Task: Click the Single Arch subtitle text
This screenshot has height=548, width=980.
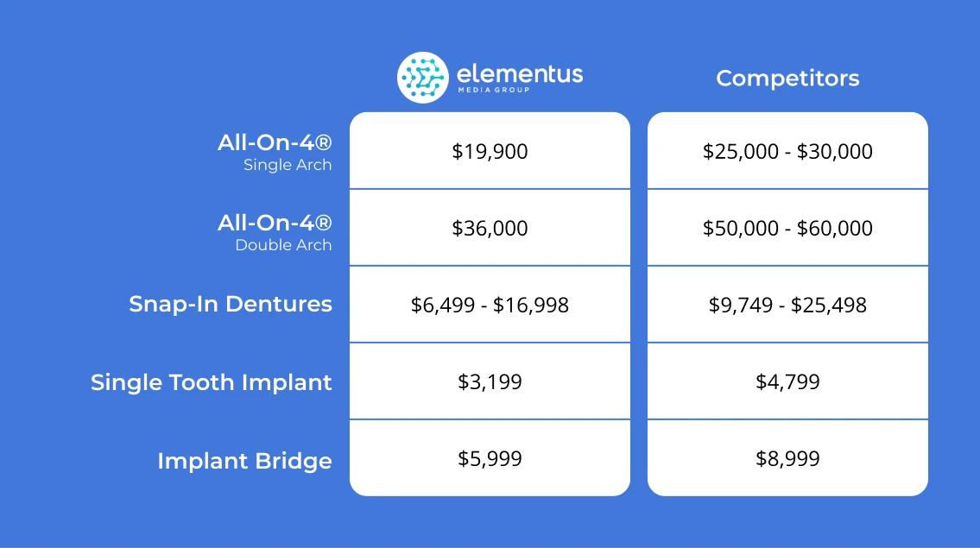Action: (x=288, y=165)
